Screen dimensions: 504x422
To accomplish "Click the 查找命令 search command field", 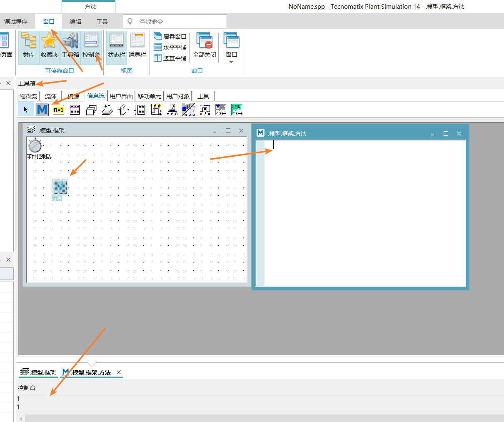I will [175, 21].
